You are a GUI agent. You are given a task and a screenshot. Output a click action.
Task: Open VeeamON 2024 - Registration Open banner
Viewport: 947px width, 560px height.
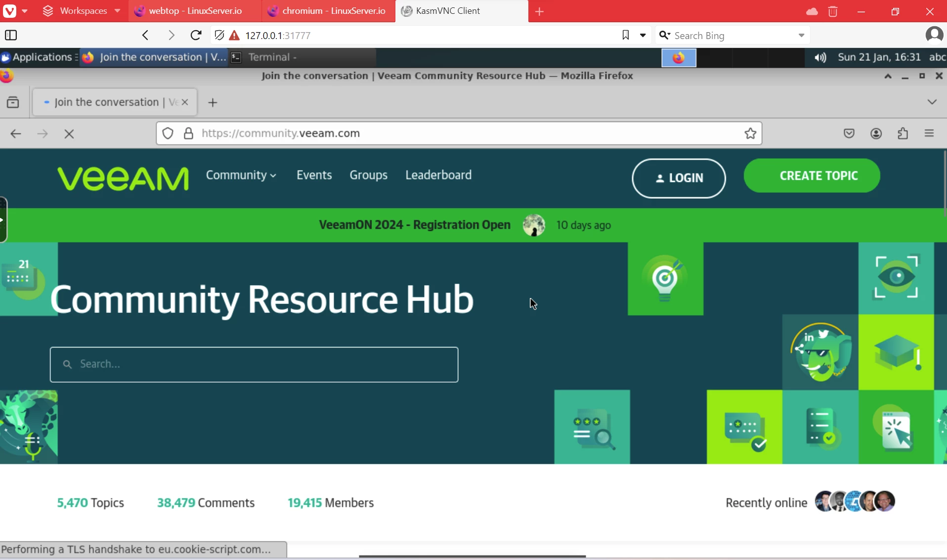pos(414,225)
